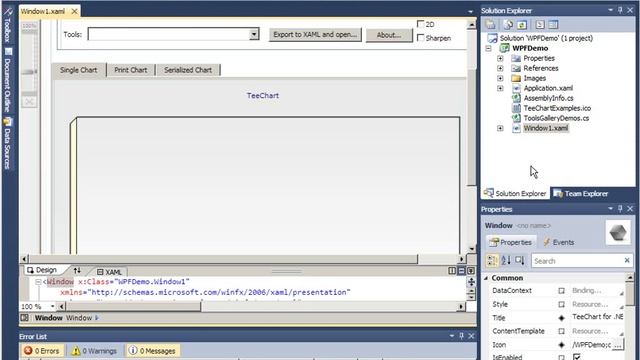The image size is (640, 360).
Task: Click the designer horizontal scrollbar
Action: [x=224, y=259]
